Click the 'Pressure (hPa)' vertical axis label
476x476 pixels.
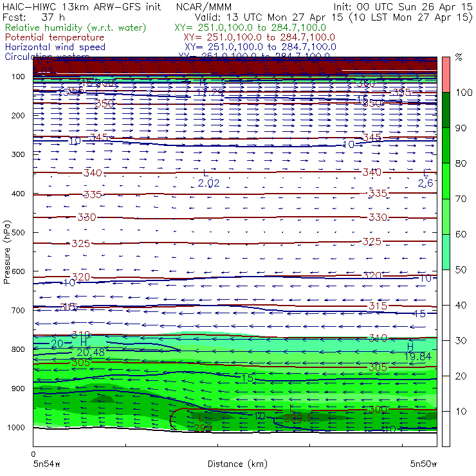point(6,252)
